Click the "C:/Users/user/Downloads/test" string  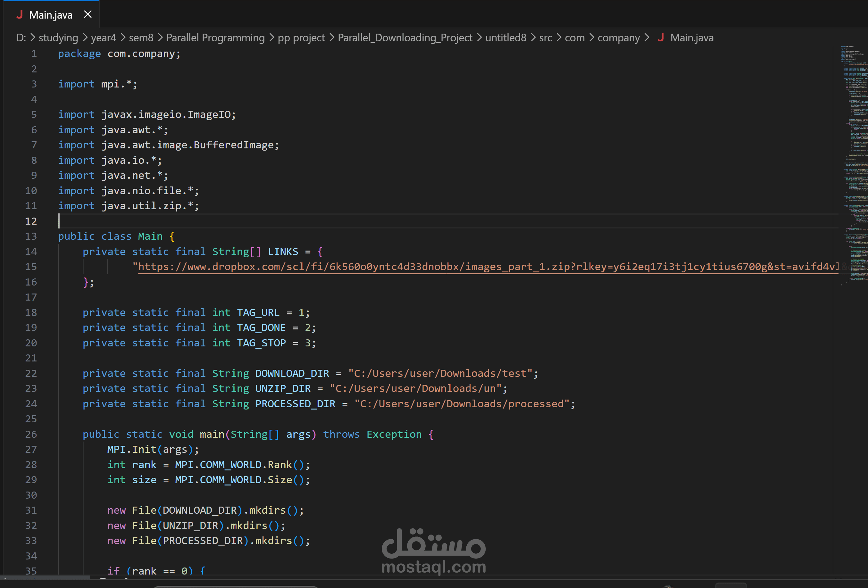[x=440, y=373]
